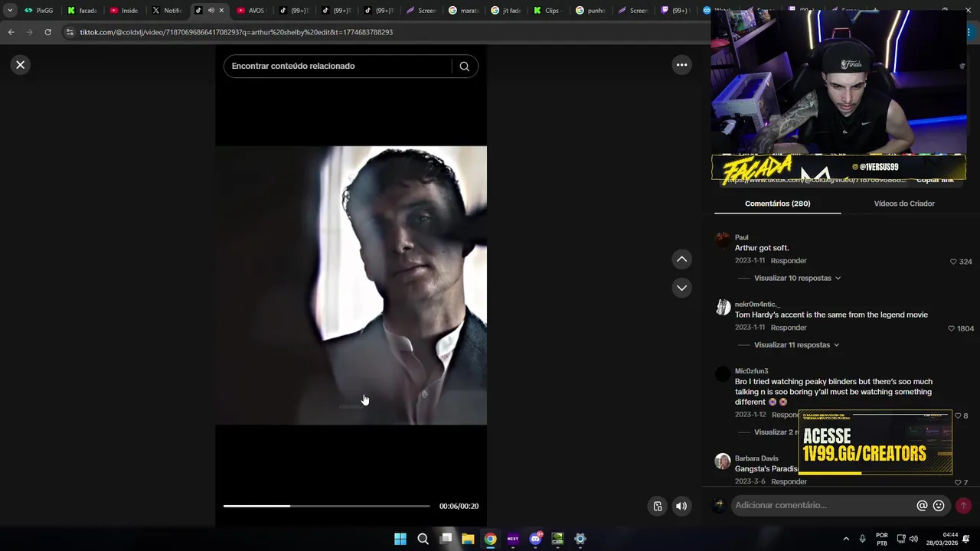Mute the active TikTok tab audio
Screen dimensions: 980x551
point(211,11)
